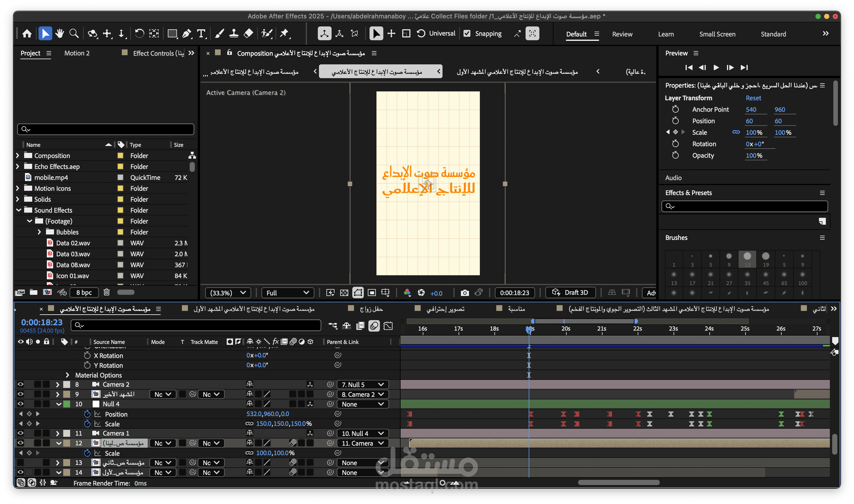Pick the Zoom magnifier tool

click(x=74, y=34)
